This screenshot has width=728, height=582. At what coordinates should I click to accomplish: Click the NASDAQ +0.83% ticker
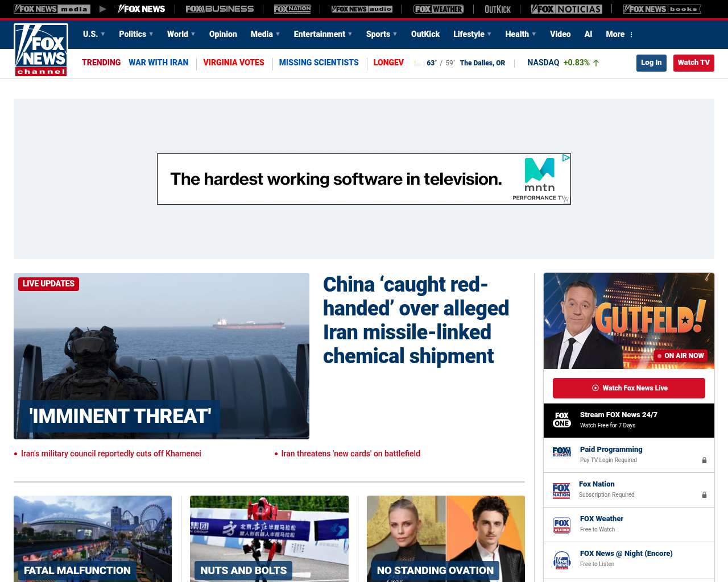[563, 63]
